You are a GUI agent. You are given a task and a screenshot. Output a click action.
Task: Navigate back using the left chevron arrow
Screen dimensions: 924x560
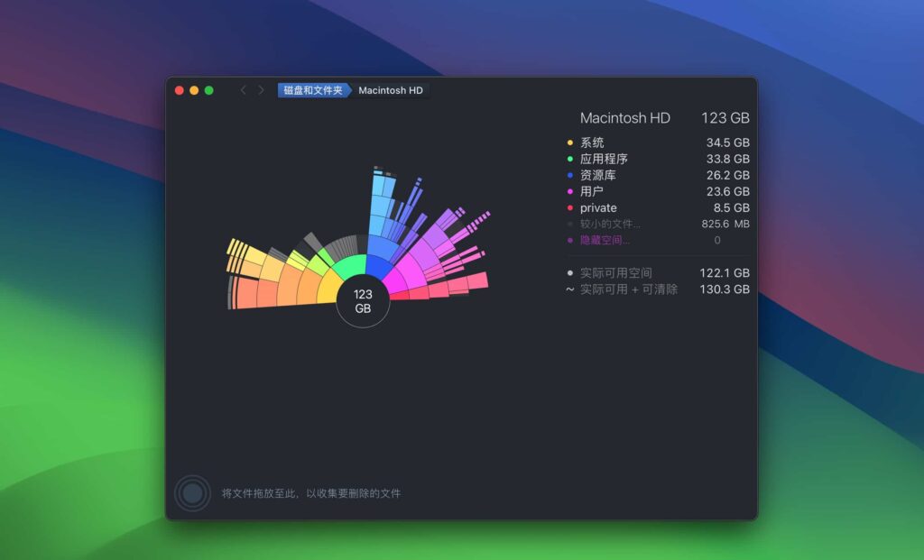coord(243,90)
